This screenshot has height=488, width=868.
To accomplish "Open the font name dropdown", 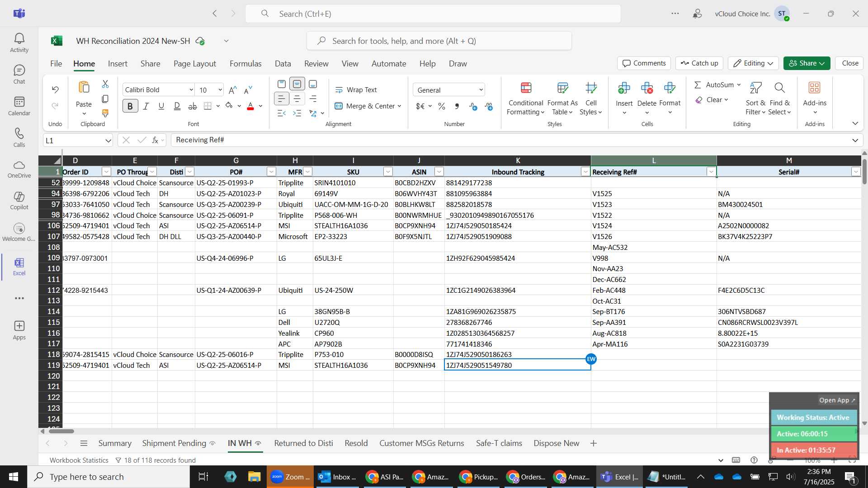I will pos(191,90).
